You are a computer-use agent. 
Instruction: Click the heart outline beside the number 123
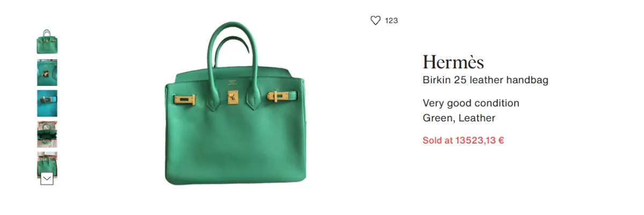[x=375, y=20]
